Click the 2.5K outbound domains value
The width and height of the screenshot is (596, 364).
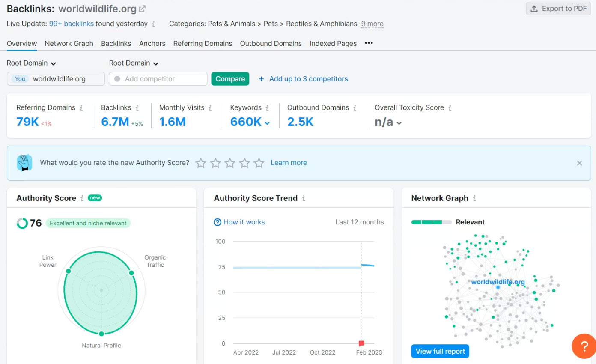click(300, 122)
